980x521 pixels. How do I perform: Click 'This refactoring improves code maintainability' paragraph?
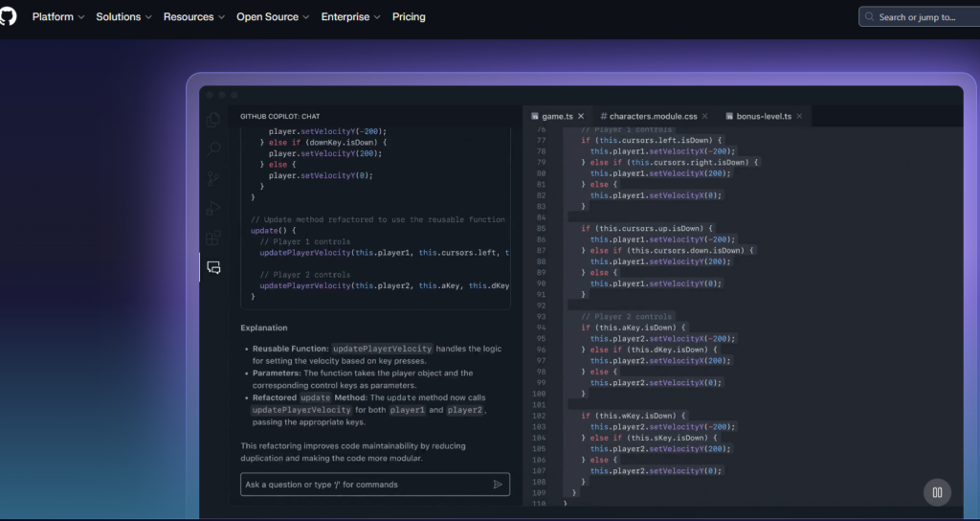click(353, 452)
